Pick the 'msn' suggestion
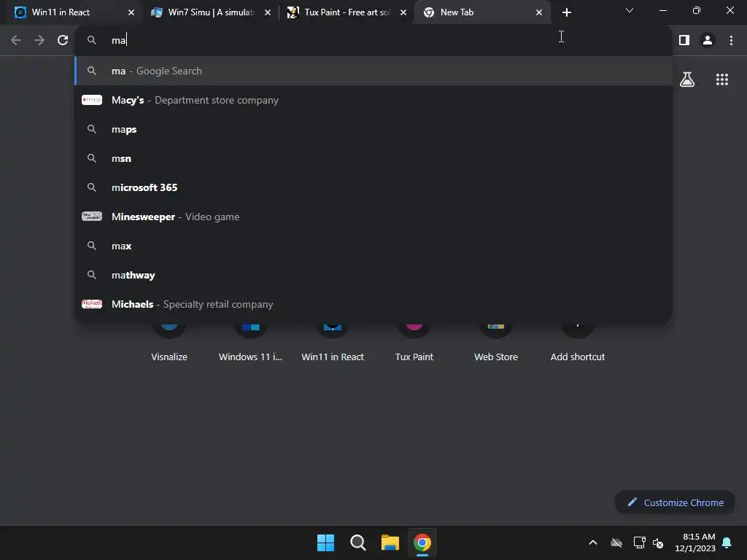Viewport: 747px width, 560px height. click(x=373, y=158)
